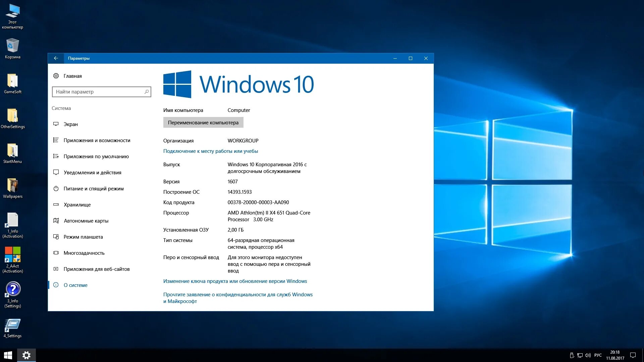Open Изменение ключа продукта link
The image size is (644, 362).
(x=235, y=281)
